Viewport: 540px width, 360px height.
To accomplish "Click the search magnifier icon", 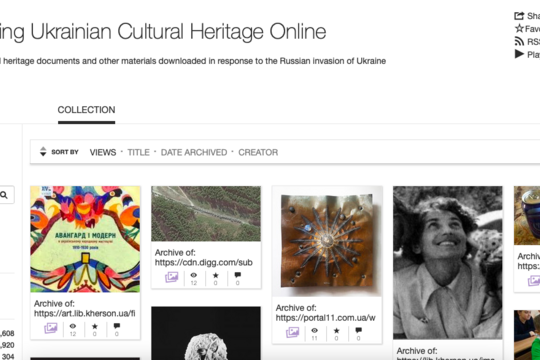I will (x=4, y=195).
